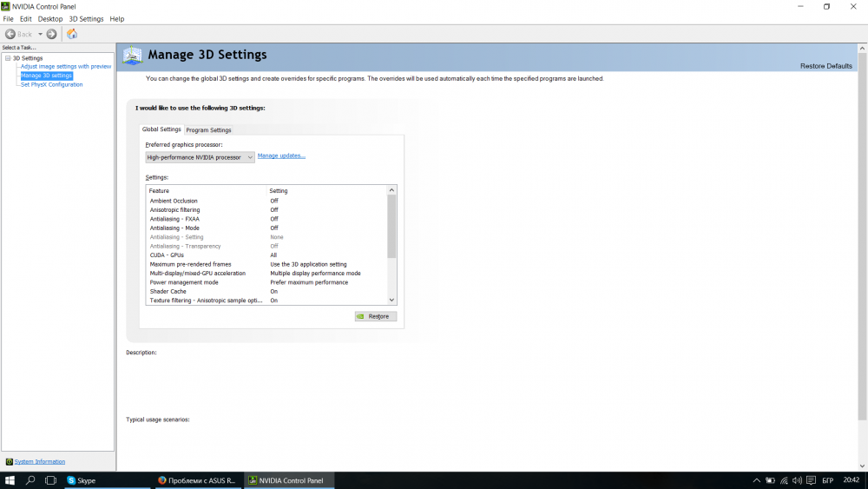This screenshot has width=868, height=489.
Task: Select Antialiasing - Mode row
Action: [267, 228]
